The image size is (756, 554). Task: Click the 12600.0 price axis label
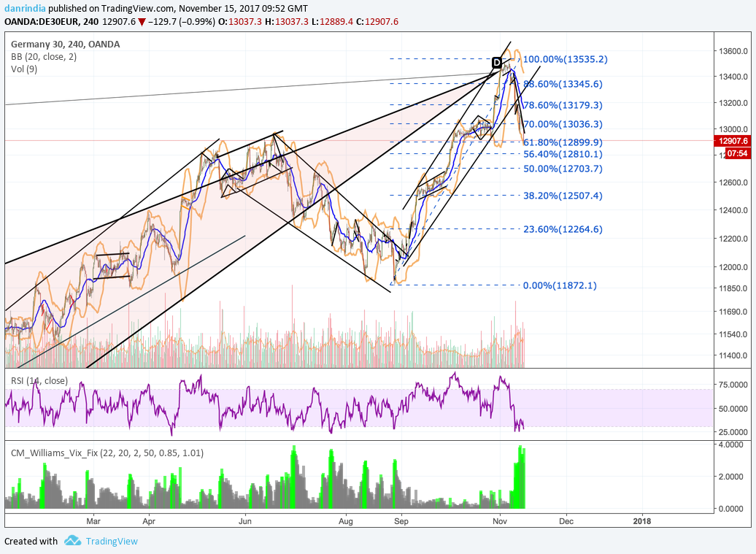point(733,182)
